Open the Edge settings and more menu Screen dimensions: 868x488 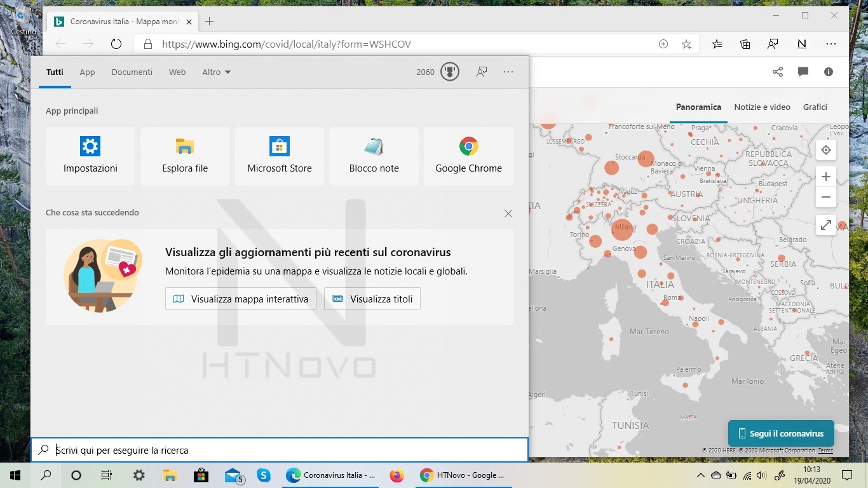[x=831, y=44]
